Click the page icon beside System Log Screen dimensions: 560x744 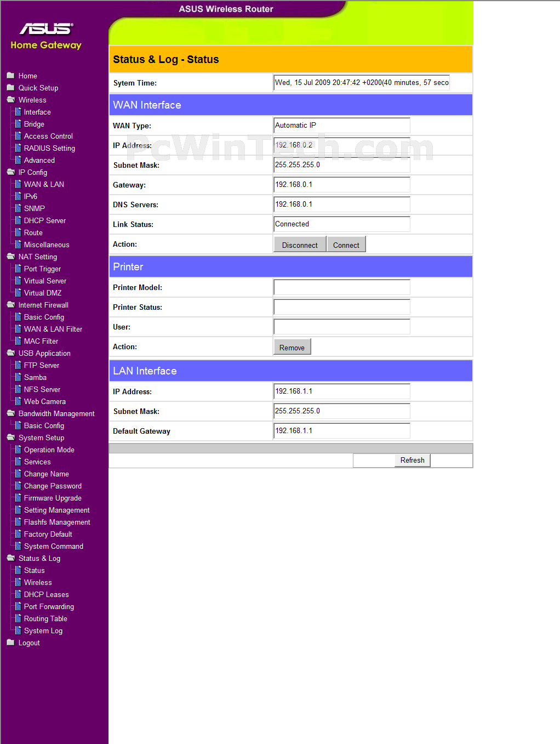pyautogui.click(x=18, y=631)
